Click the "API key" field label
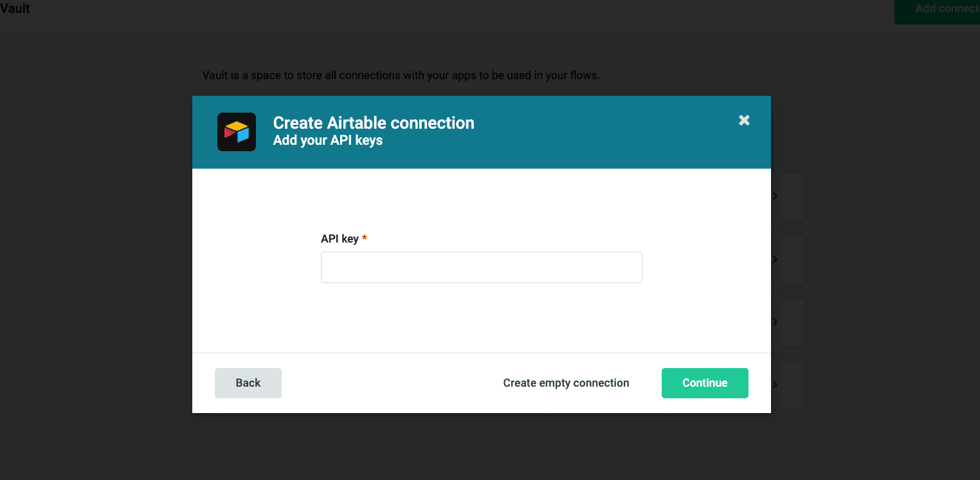980x480 pixels. point(340,239)
